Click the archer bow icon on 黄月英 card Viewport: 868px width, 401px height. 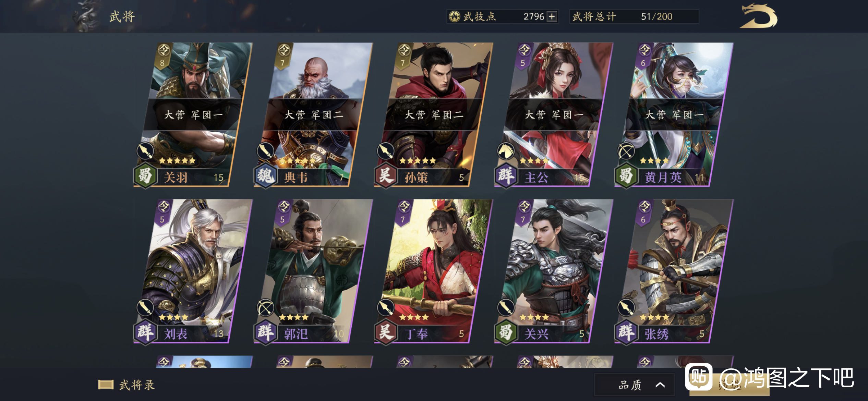click(626, 151)
